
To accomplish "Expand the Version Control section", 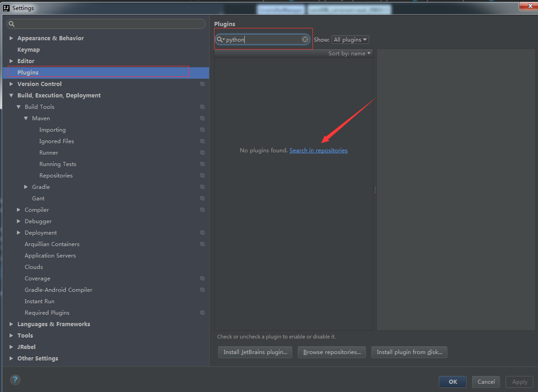I will [11, 84].
